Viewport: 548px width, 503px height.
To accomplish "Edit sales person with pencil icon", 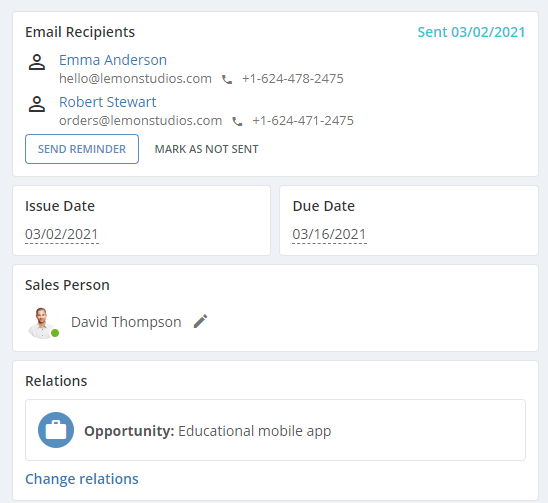I will pos(201,322).
